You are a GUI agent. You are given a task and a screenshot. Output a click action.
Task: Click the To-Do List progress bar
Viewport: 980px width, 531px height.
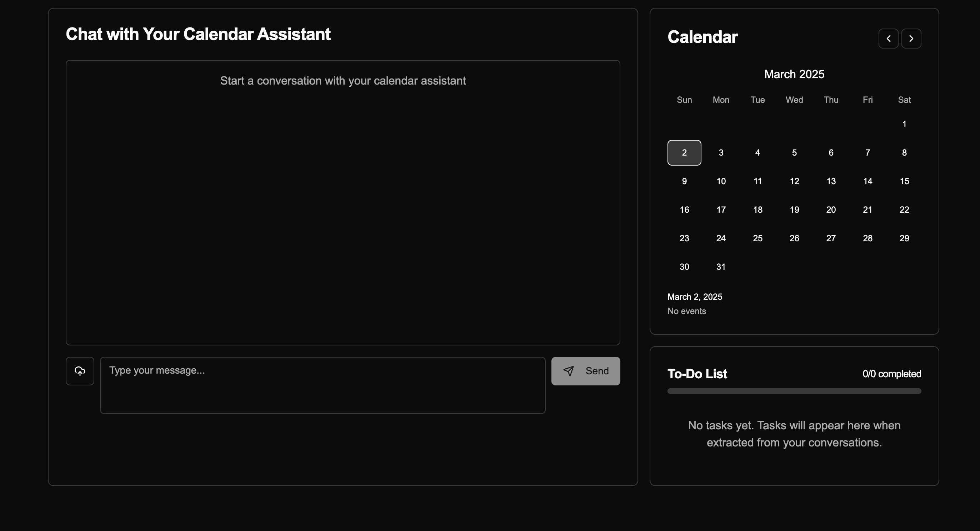pos(794,391)
